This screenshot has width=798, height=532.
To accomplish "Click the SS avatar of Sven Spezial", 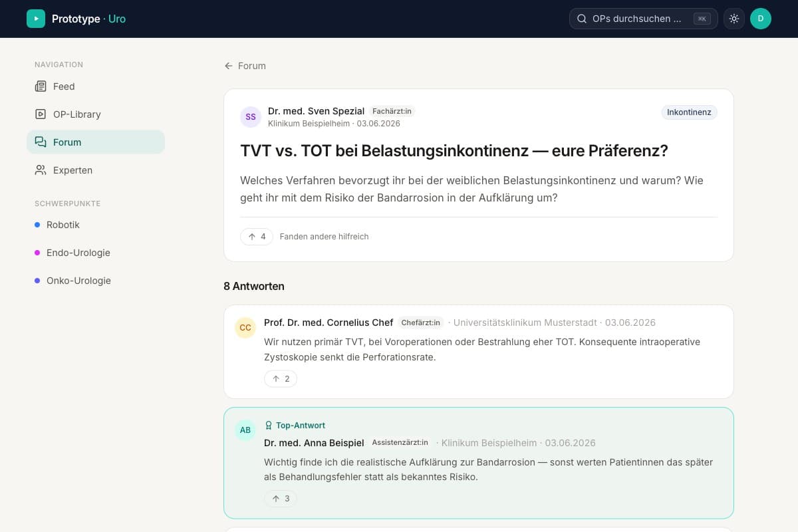I will pos(251,117).
